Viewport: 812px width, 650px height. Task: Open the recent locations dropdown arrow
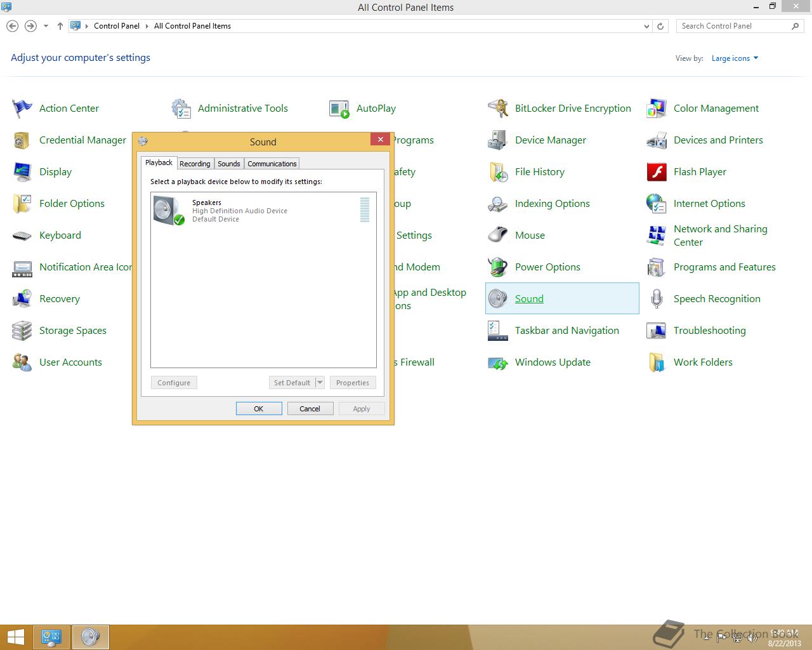point(46,26)
